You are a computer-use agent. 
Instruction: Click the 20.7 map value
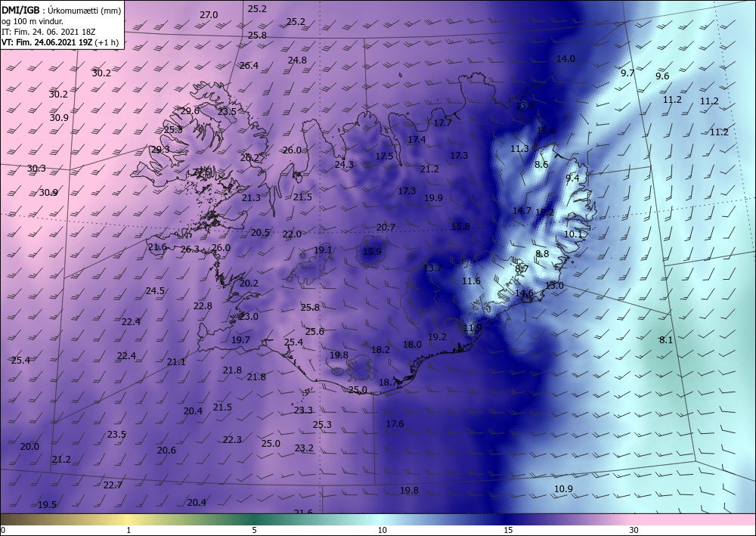pos(386,227)
